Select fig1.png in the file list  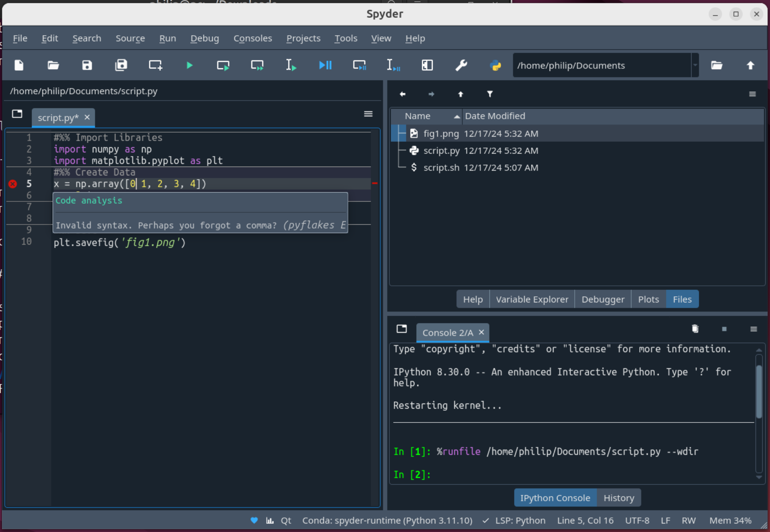pyautogui.click(x=577, y=133)
